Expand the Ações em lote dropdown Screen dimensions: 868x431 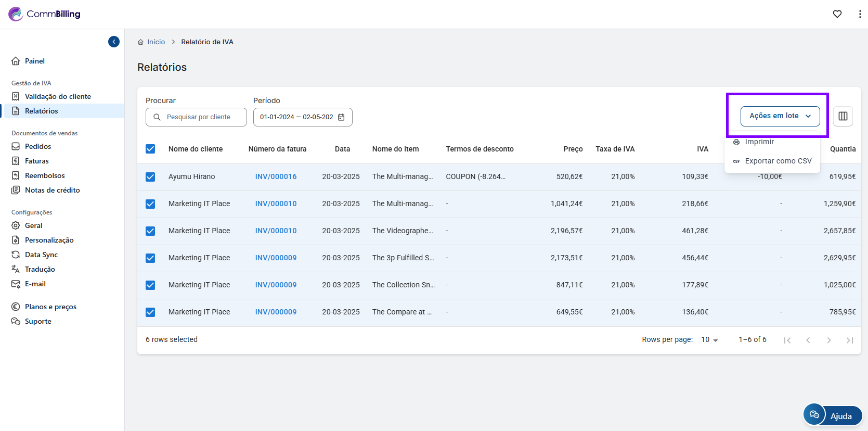pos(780,116)
